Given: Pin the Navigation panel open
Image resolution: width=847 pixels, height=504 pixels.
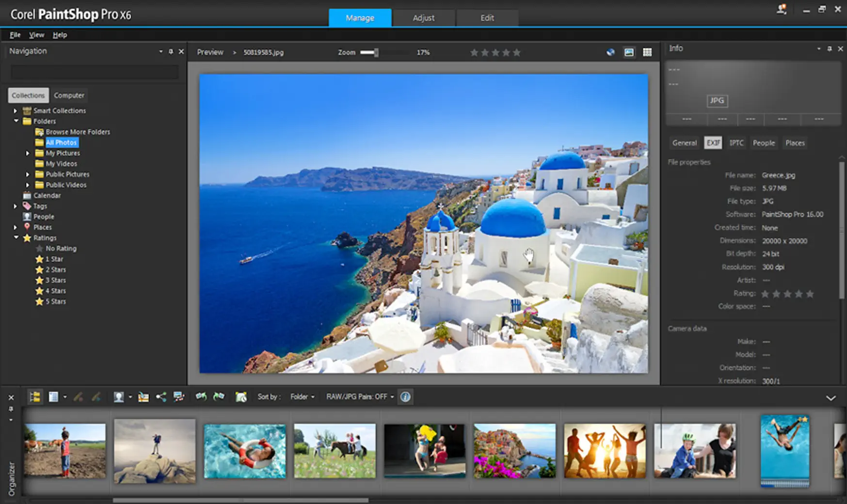Looking at the screenshot, I should (x=171, y=51).
